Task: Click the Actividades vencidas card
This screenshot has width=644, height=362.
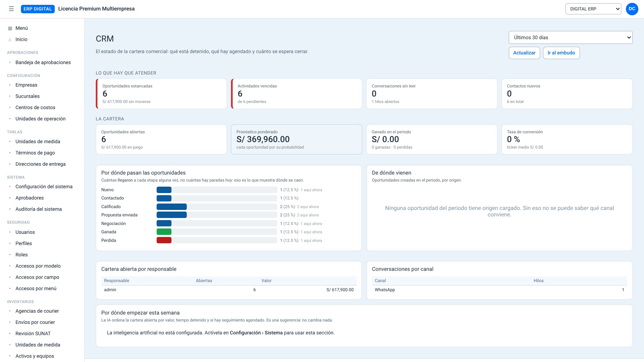Action: (297, 94)
